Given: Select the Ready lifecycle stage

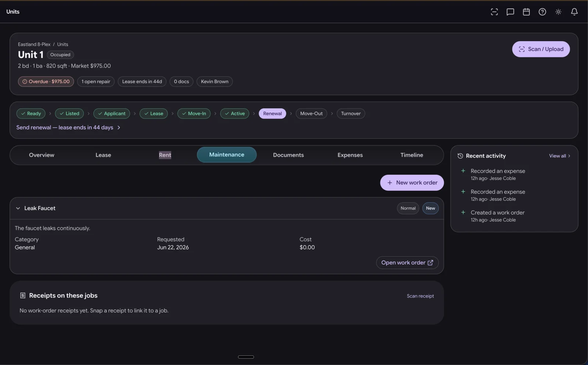Looking at the screenshot, I should 31,113.
